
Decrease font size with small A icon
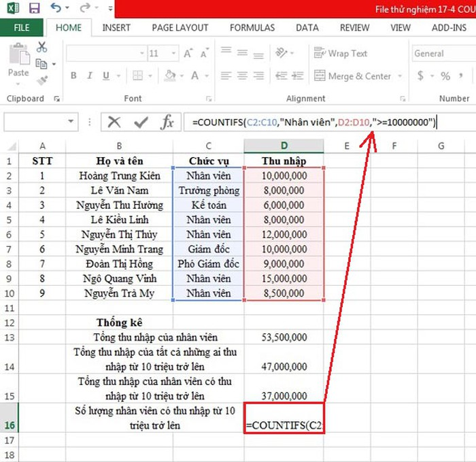[204, 54]
